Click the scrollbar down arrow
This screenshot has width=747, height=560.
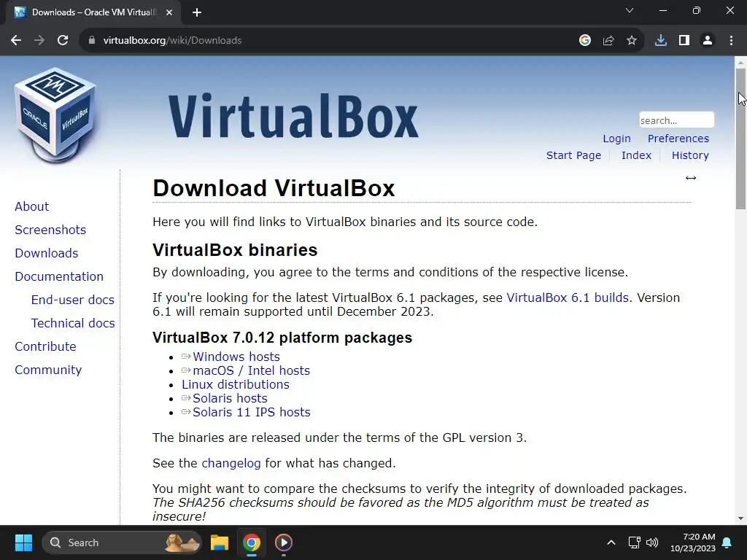click(x=741, y=518)
